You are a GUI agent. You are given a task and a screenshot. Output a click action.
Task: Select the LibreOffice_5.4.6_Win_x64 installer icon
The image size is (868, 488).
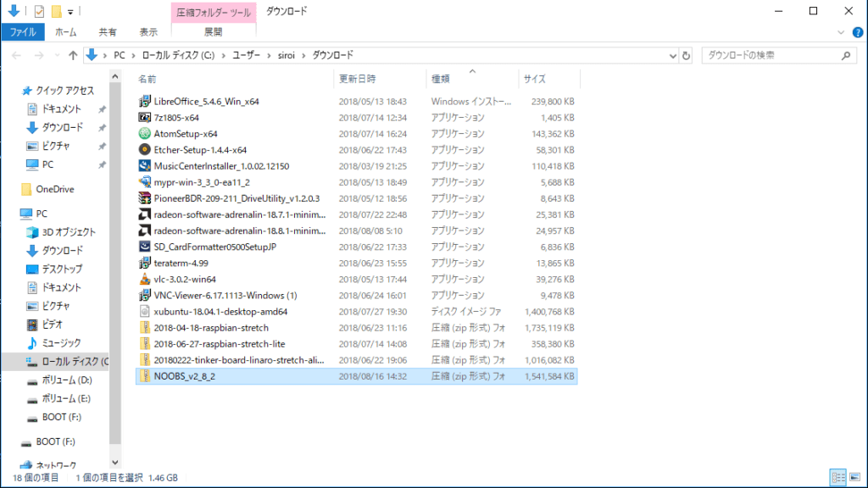pyautogui.click(x=144, y=101)
